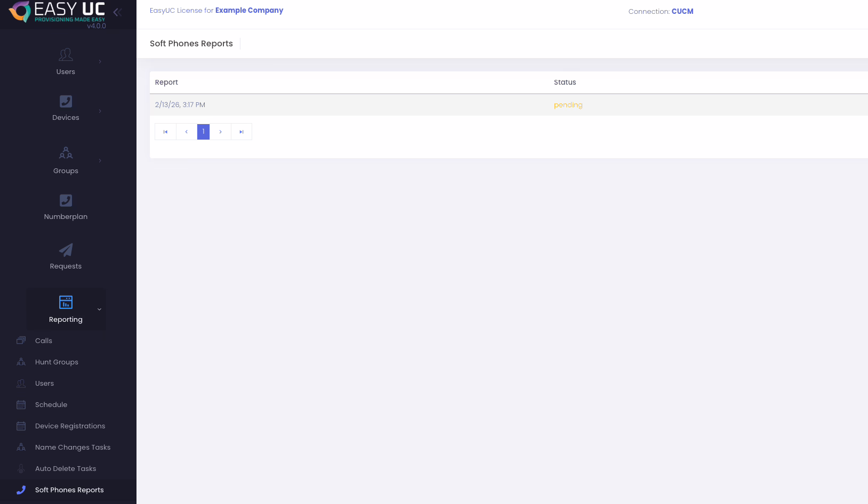Screen dimensions: 868x504
Task: Go to the first page of results
Action: click(x=165, y=132)
